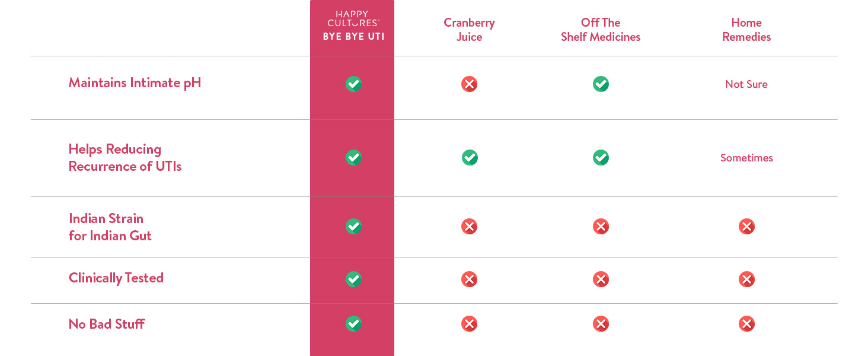This screenshot has width=868, height=356.
Task: Select the Off The Shelf Medicines heading
Action: tap(601, 30)
